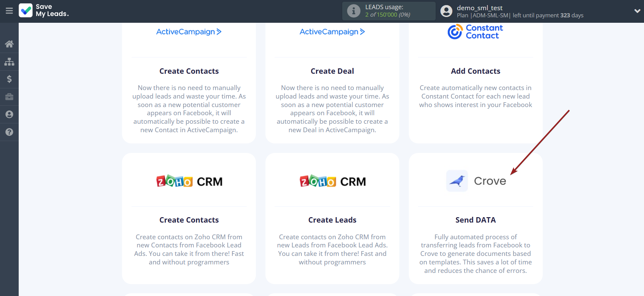Open the hamburger menu
The height and width of the screenshot is (296, 644).
pyautogui.click(x=9, y=11)
